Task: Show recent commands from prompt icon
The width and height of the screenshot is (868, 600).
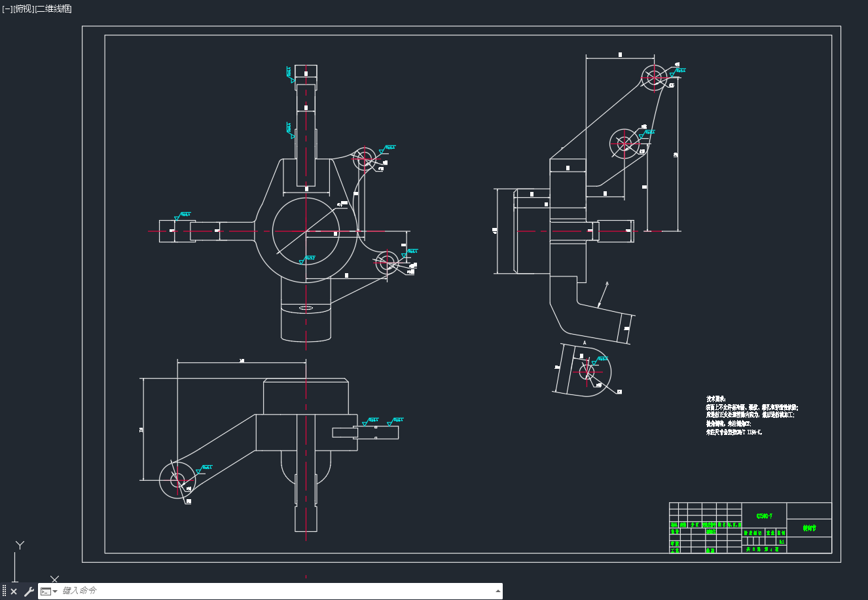Action: coord(48,591)
